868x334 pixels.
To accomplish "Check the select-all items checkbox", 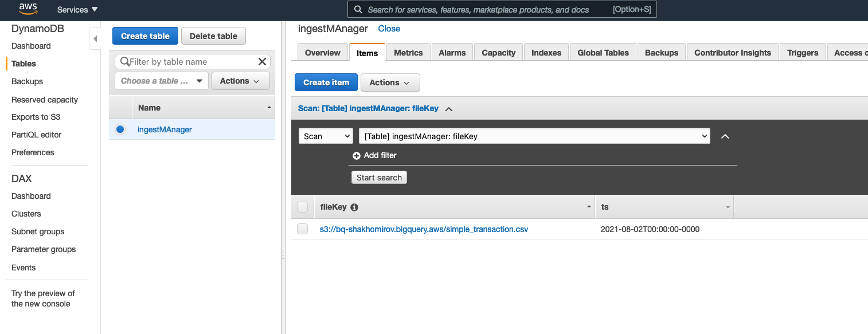I will [x=303, y=207].
